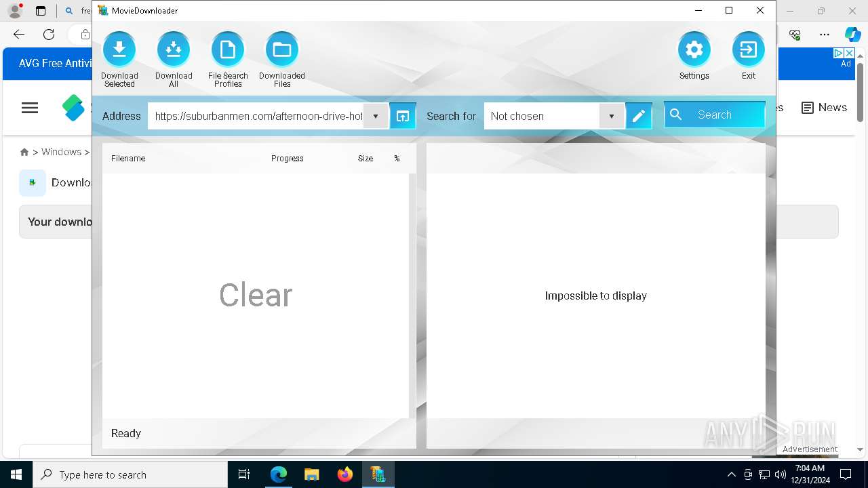Click the Exit icon in MovieDownloader
The width and height of the screenshot is (868, 488).
749,49
